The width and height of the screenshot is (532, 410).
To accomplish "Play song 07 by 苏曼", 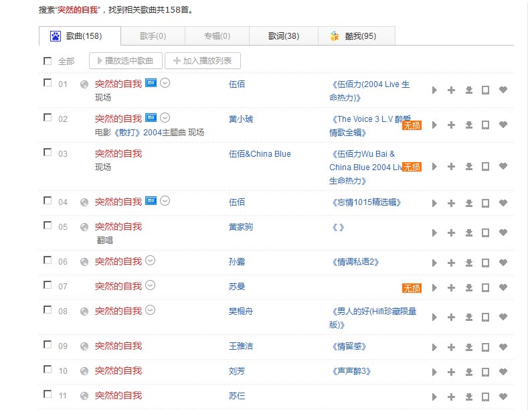I will [x=434, y=288].
